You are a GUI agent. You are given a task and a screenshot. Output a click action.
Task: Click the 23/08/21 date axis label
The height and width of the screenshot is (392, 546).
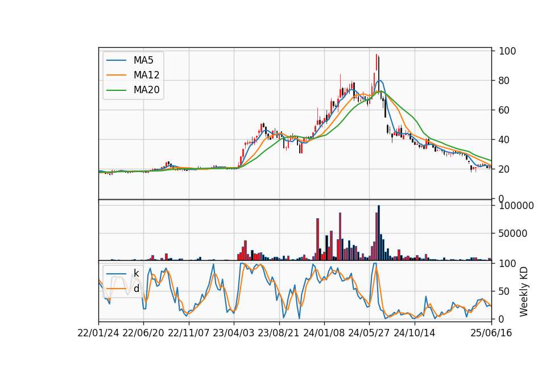pyautogui.click(x=279, y=333)
